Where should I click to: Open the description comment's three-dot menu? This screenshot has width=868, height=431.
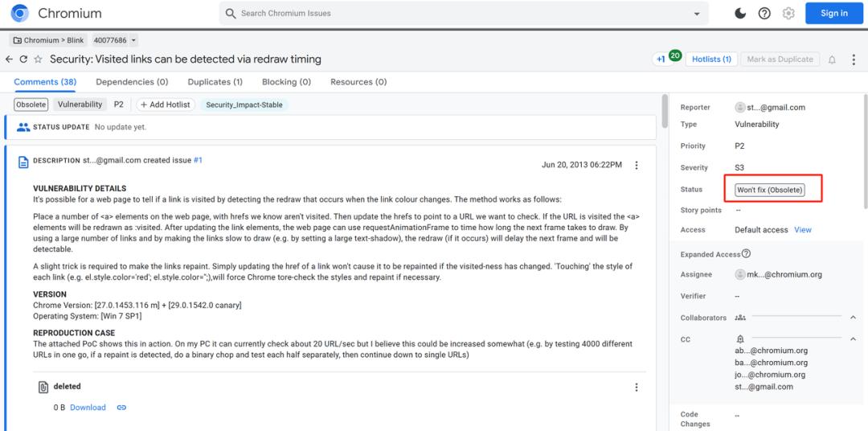(636, 165)
